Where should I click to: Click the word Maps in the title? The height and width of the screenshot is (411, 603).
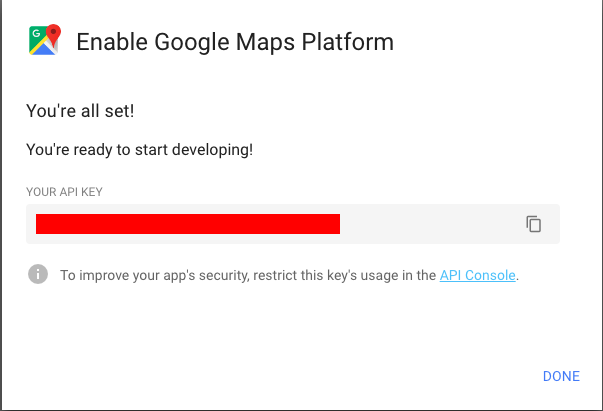point(265,42)
